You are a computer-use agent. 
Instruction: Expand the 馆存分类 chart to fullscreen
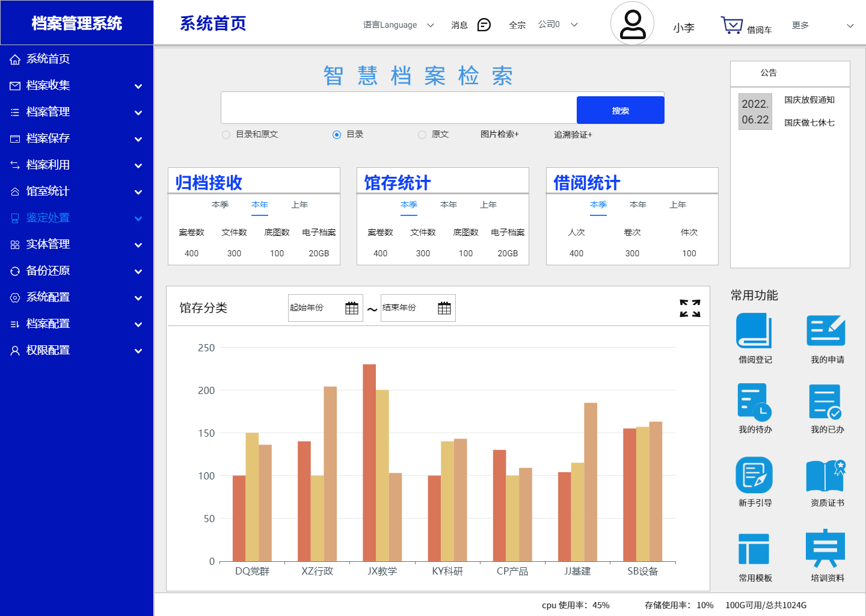point(690,308)
